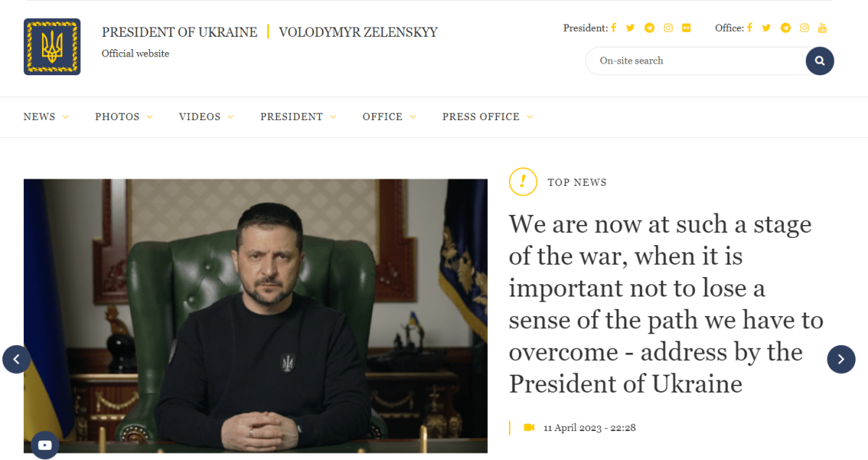This screenshot has height=460, width=868.
Task: Click the Ukrainian trident emblem logo
Action: coord(52,46)
